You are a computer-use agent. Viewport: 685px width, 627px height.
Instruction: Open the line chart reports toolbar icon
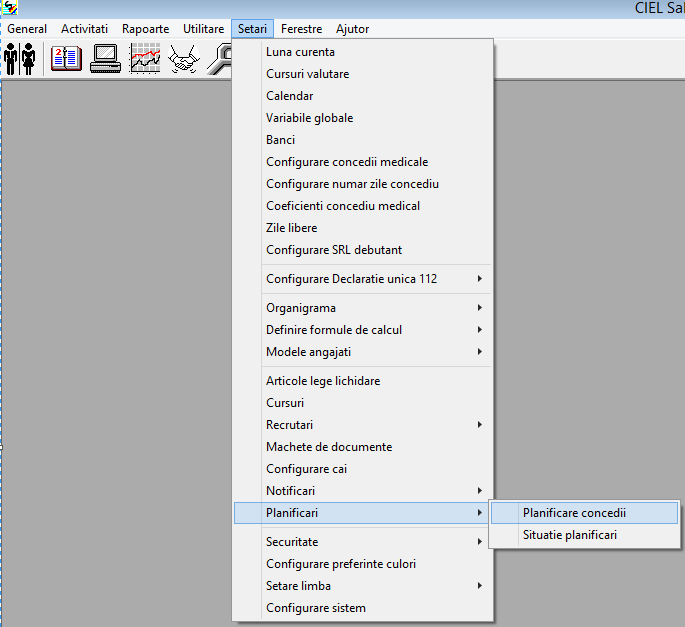point(145,59)
